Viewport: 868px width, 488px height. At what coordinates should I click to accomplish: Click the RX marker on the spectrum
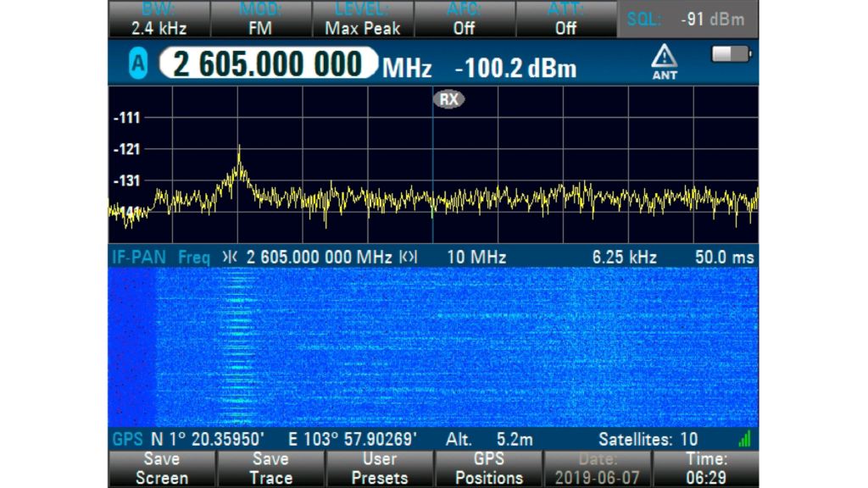[449, 99]
